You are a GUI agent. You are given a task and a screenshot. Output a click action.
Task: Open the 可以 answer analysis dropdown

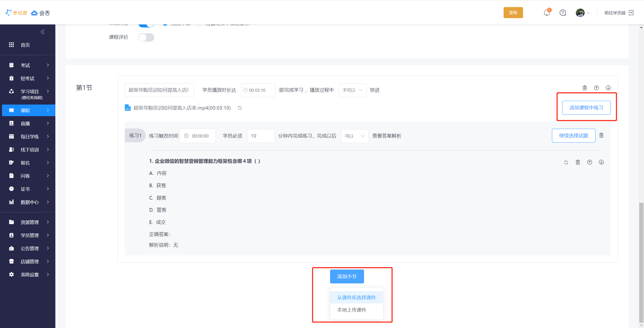[x=355, y=136]
